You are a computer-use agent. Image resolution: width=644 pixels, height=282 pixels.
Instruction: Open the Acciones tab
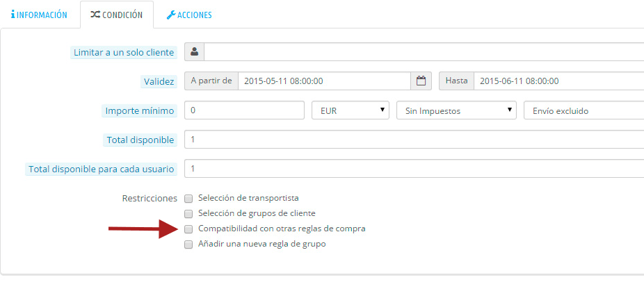click(189, 15)
